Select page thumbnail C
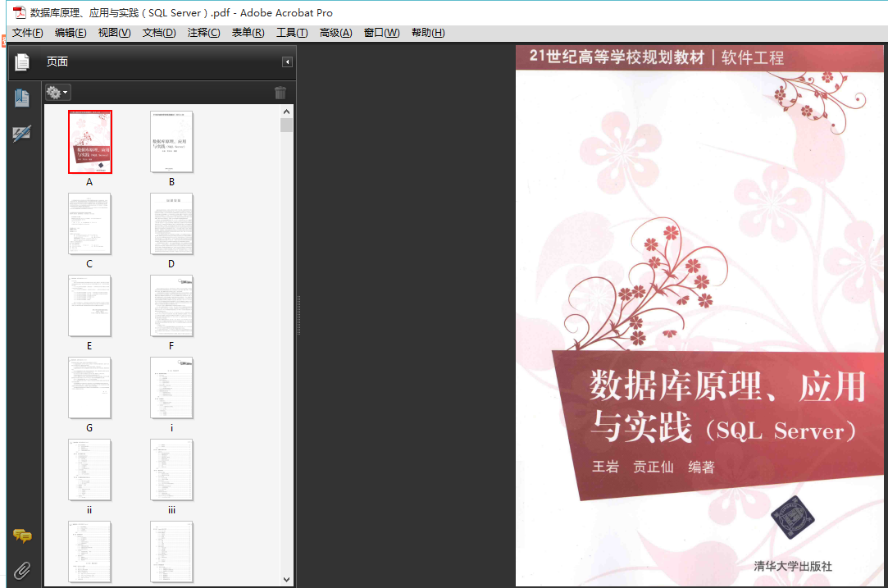The width and height of the screenshot is (888, 588). (89, 224)
